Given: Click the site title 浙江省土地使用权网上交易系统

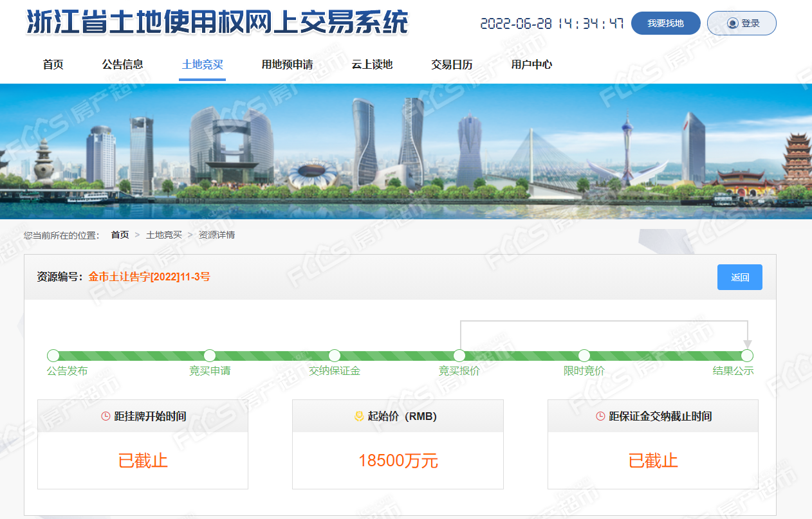Looking at the screenshot, I should (x=217, y=23).
